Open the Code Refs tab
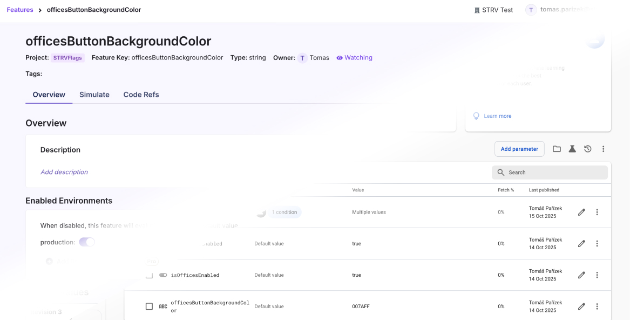The height and width of the screenshot is (320, 644). point(141,95)
